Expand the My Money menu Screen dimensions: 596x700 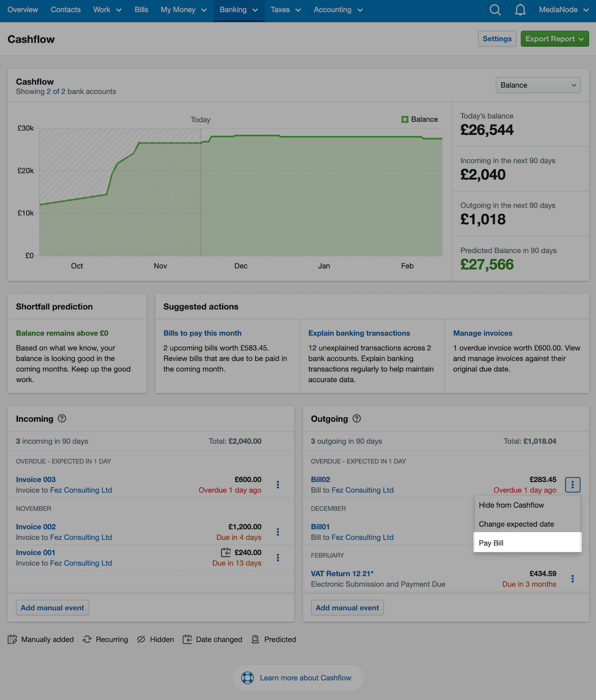point(184,10)
